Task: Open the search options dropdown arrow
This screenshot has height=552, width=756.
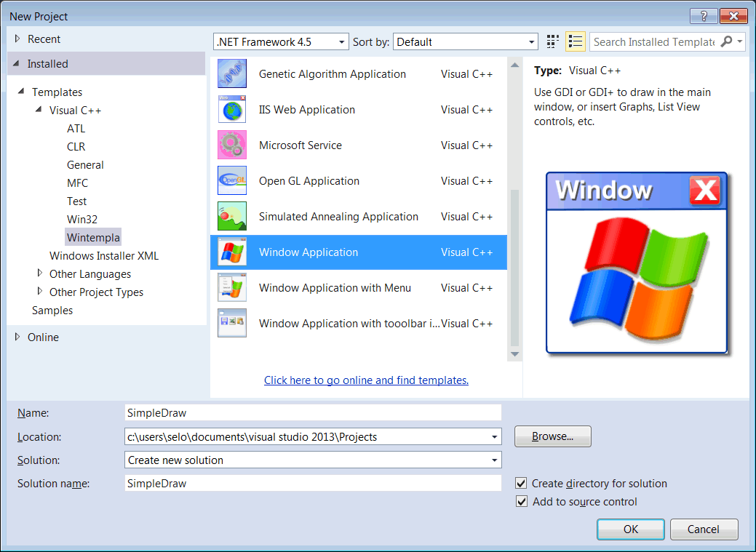Action: click(x=739, y=41)
